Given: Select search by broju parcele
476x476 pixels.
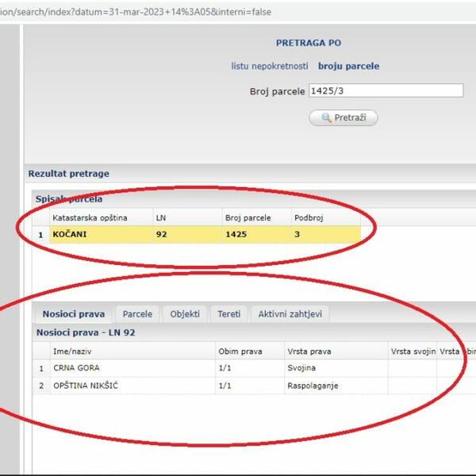Looking at the screenshot, I should coord(348,67).
